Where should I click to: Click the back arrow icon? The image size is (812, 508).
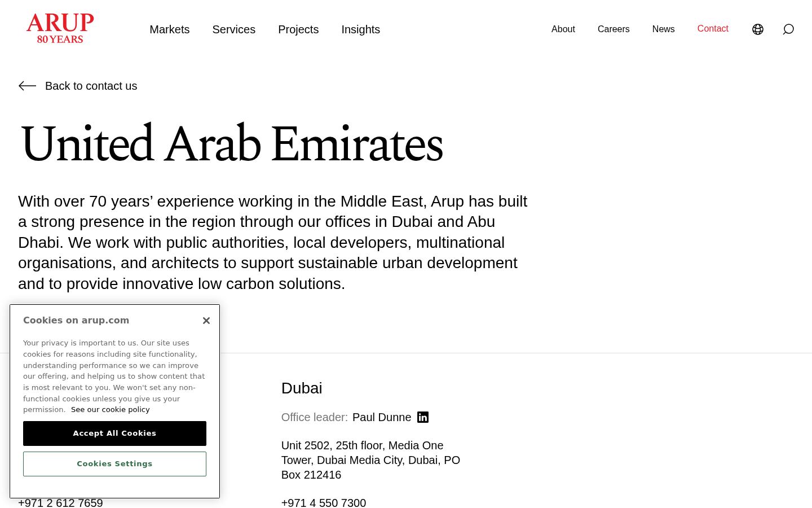(x=27, y=86)
